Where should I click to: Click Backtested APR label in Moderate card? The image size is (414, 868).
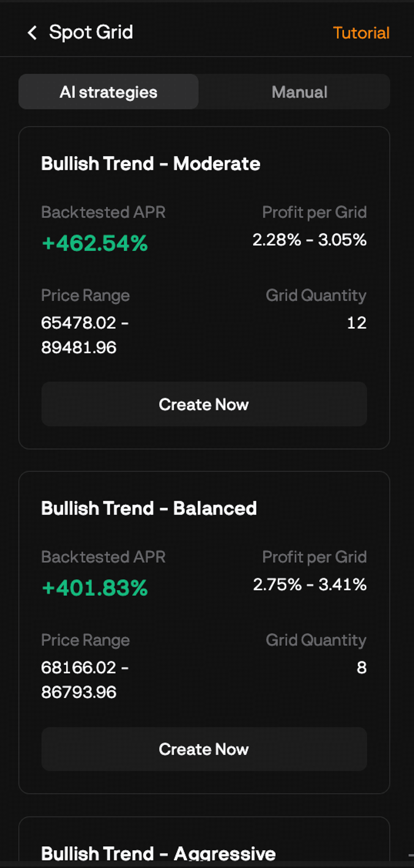point(103,212)
